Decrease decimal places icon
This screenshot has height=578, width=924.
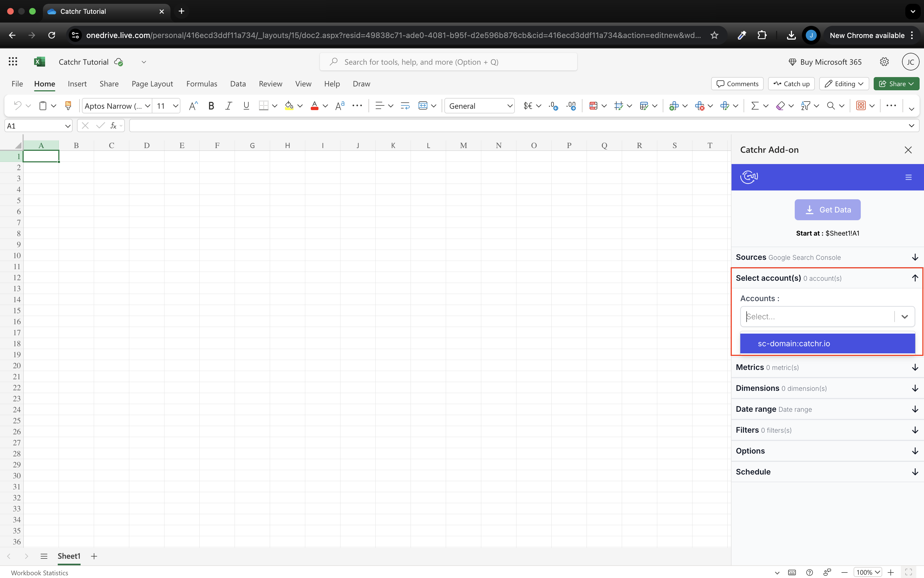click(553, 106)
